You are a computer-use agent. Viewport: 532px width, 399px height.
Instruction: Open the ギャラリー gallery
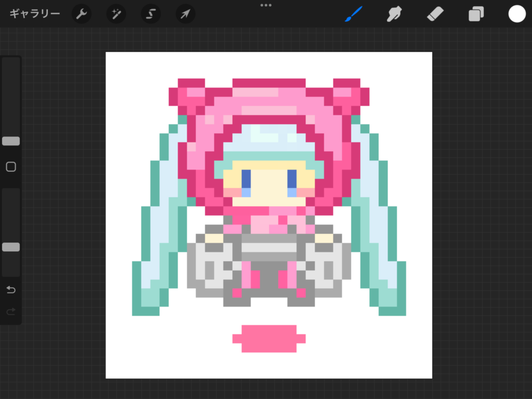[35, 14]
